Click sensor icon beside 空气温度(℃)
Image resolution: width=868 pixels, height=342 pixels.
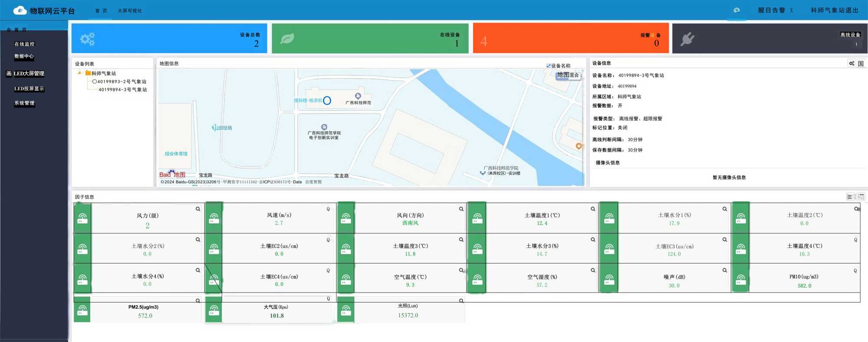point(346,278)
